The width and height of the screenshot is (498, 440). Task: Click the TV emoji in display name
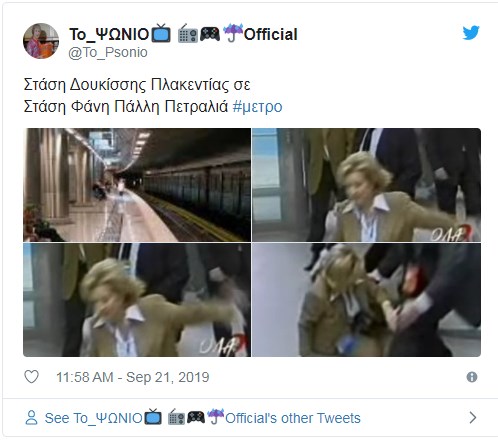click(x=161, y=33)
